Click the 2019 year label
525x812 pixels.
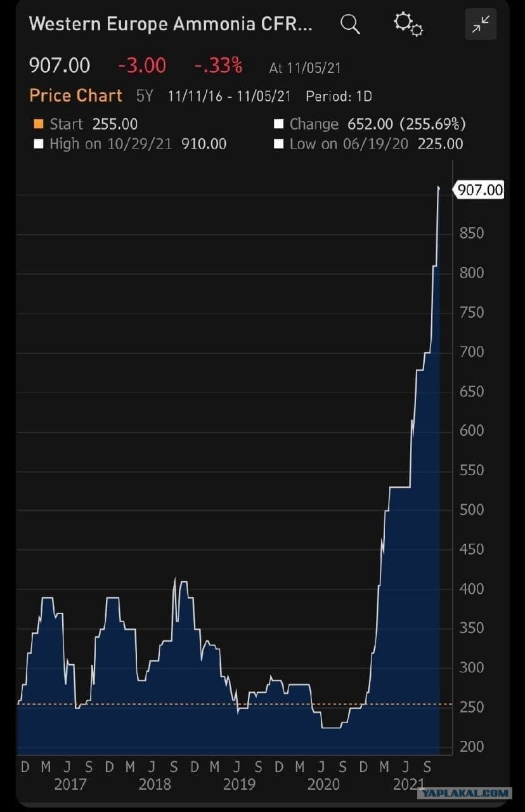(239, 785)
